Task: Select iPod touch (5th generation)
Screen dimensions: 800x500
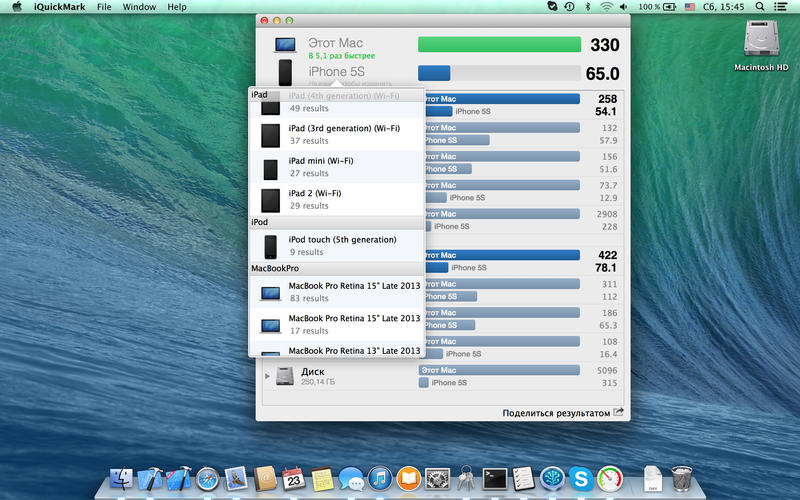Action: [x=337, y=246]
